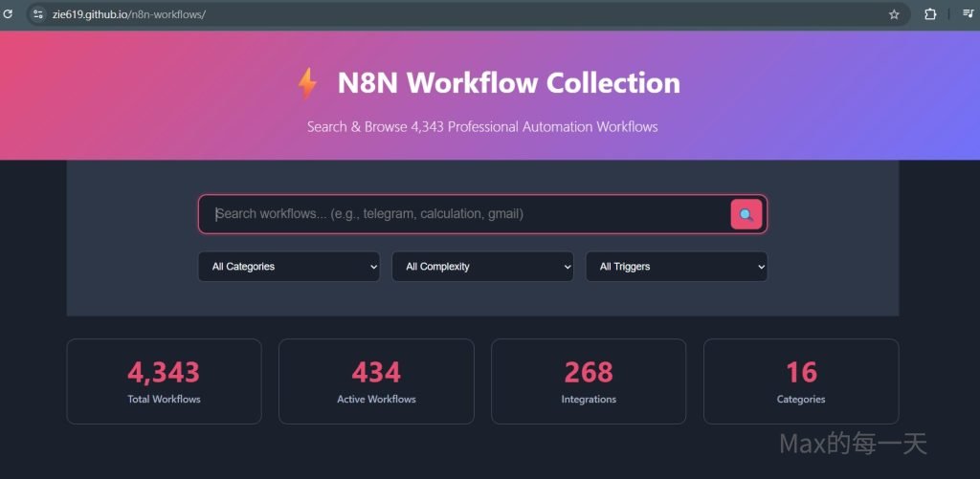Click the 16 Categories stat card
The height and width of the screenshot is (479, 980).
[801, 381]
